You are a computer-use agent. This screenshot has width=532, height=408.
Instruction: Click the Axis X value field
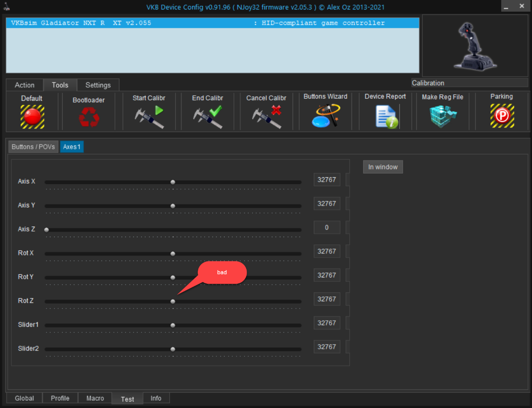click(x=327, y=180)
